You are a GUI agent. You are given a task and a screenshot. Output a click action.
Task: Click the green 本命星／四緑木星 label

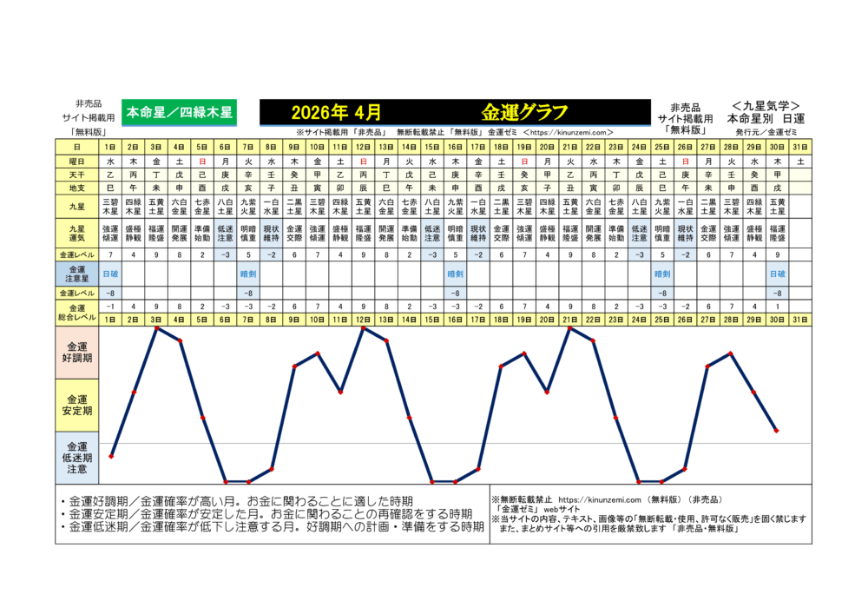pyautogui.click(x=179, y=112)
